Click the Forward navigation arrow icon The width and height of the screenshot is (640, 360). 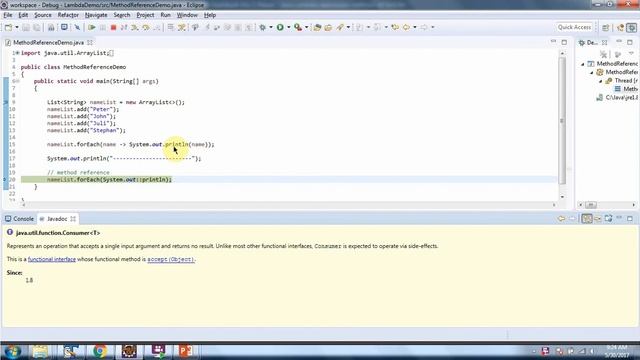[424, 27]
